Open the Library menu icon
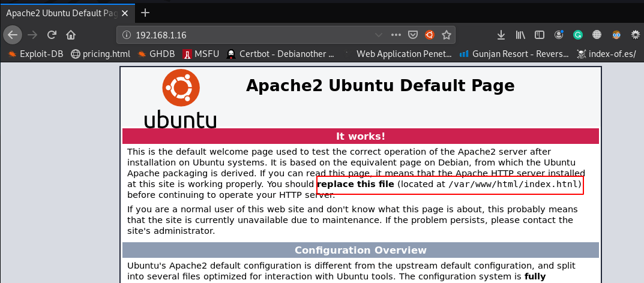This screenshot has width=644, height=283. coord(521,35)
